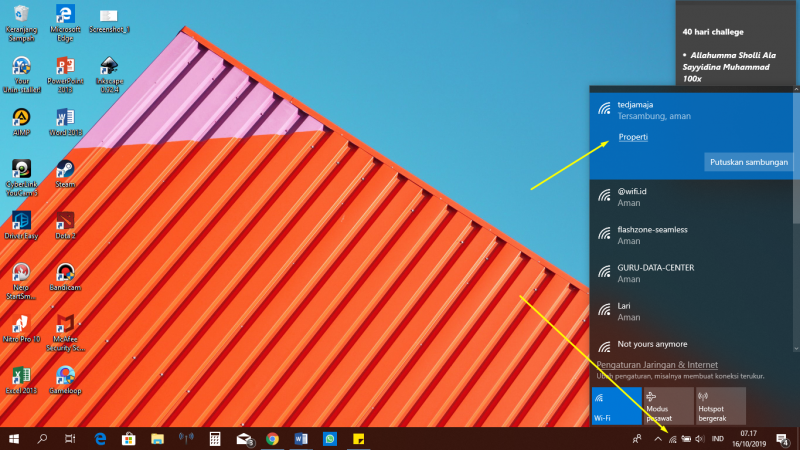Launch Google Chrome from taskbar
800x450 pixels.
point(272,439)
